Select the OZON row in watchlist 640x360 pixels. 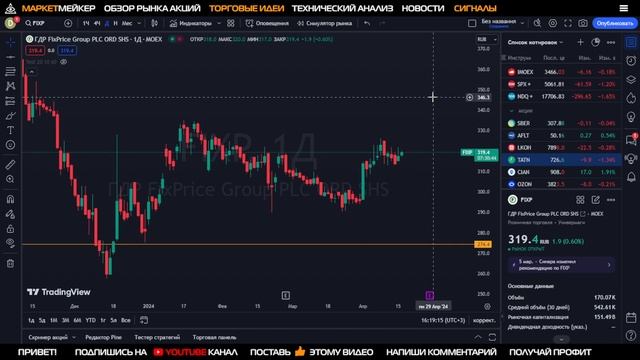(562, 184)
